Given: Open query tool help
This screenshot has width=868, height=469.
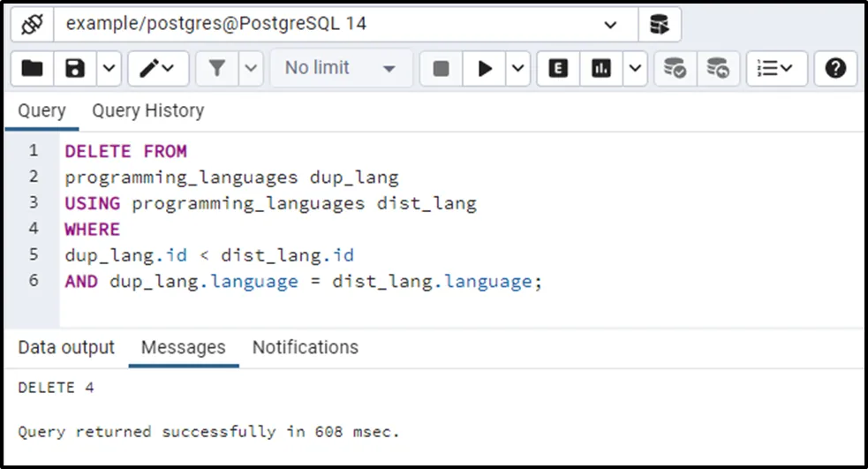Looking at the screenshot, I should pos(835,68).
